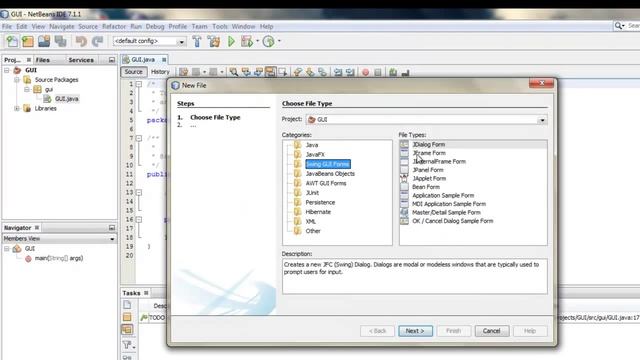Switch to the Services tab
The image size is (640, 360).
pyautogui.click(x=81, y=60)
